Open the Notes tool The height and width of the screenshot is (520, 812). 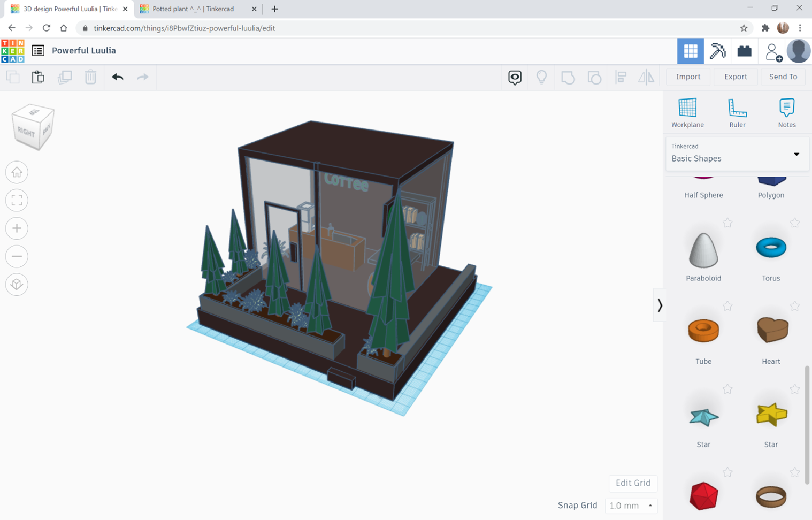pos(787,113)
